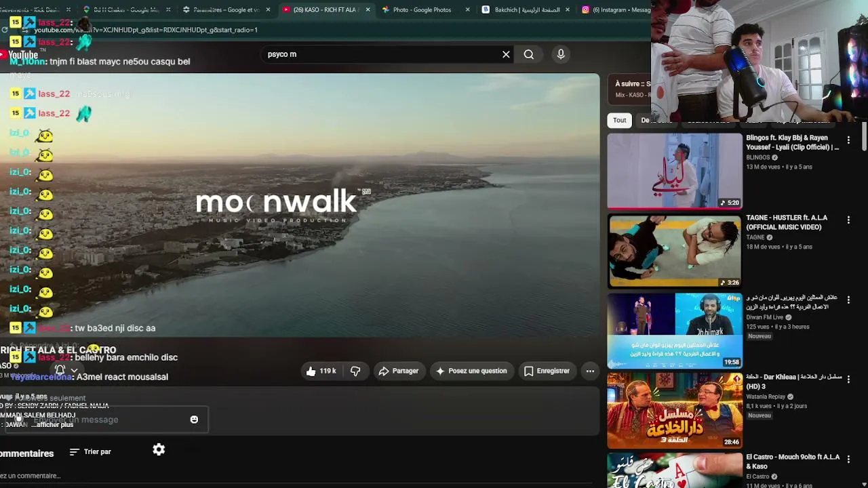Image resolution: width=868 pixels, height=488 pixels.
Task: Select the Tout filter chip
Action: tap(620, 120)
